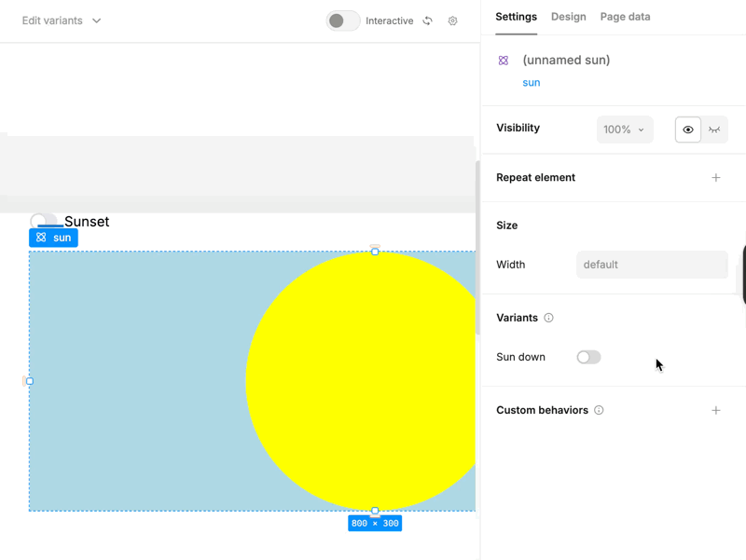Add a custom behavior with plus icon
The height and width of the screenshot is (560, 746).
[715, 410]
